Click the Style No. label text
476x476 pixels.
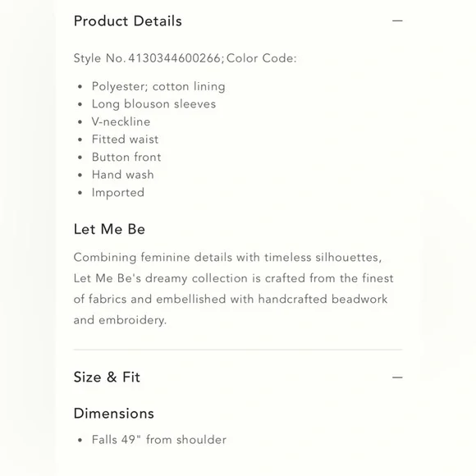coord(99,58)
